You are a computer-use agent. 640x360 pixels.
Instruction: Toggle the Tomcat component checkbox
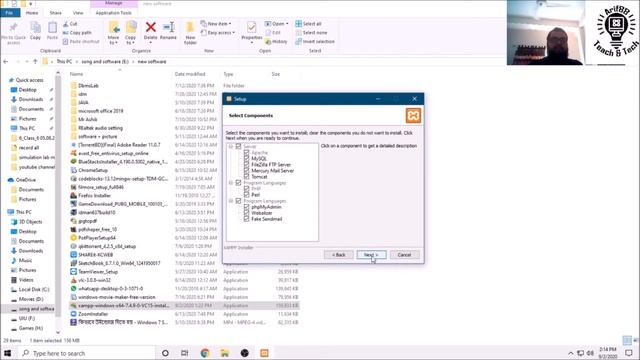tap(247, 177)
